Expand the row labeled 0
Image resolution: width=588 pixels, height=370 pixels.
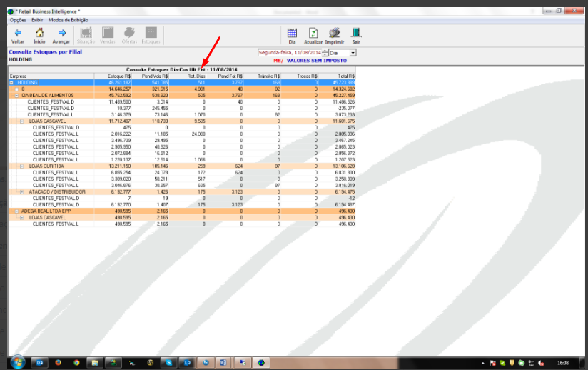(x=16, y=89)
